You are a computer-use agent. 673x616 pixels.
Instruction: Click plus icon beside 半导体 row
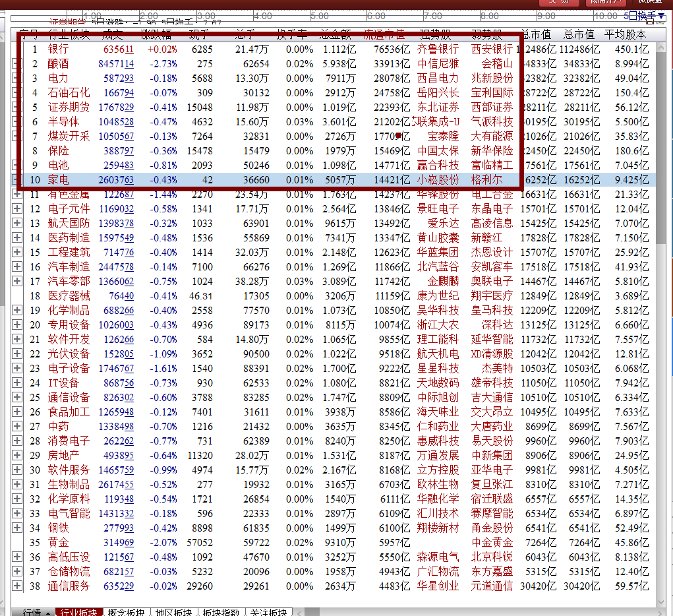(x=18, y=122)
